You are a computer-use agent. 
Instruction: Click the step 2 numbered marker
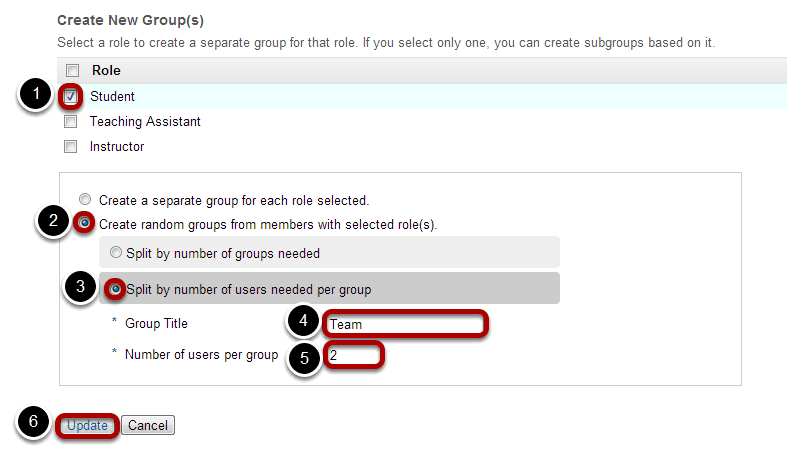(x=53, y=220)
